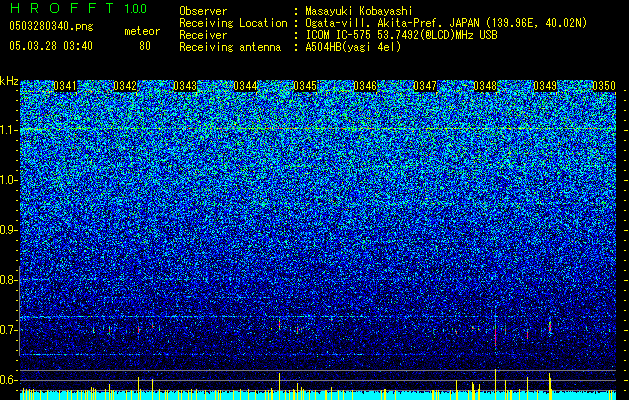Click the 0349 time marker

(x=545, y=86)
